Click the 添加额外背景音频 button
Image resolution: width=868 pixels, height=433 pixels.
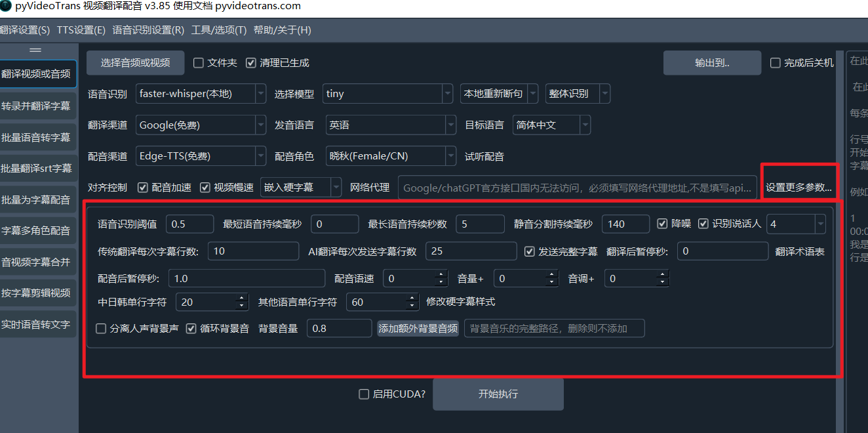coord(418,329)
